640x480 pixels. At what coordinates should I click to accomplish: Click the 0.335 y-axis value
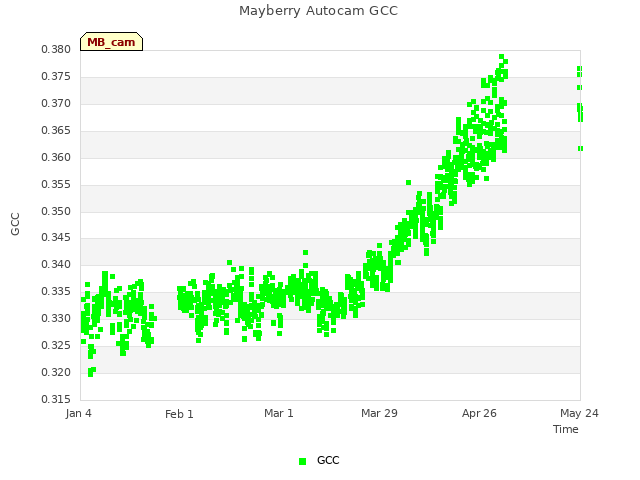tap(56, 291)
